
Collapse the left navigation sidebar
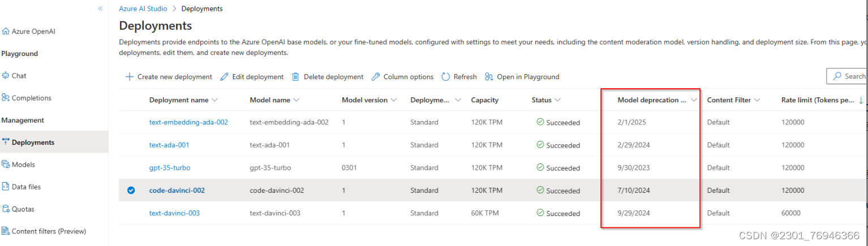click(100, 8)
